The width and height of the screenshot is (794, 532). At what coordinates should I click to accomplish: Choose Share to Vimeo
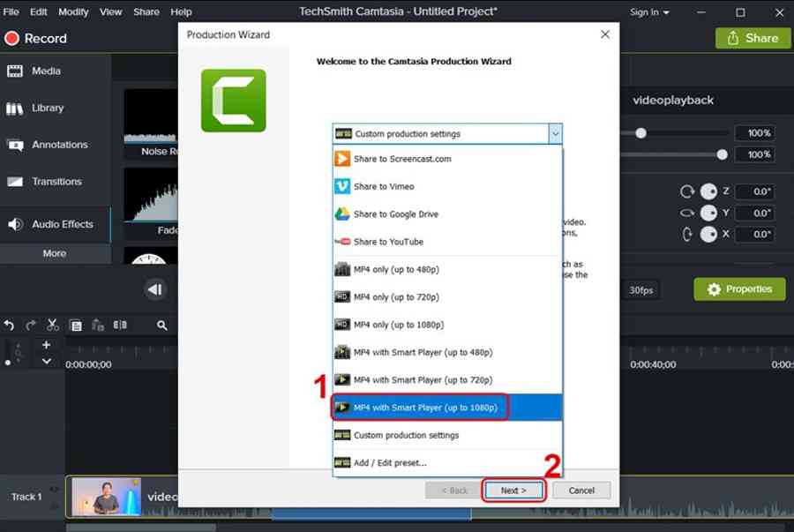coord(447,186)
